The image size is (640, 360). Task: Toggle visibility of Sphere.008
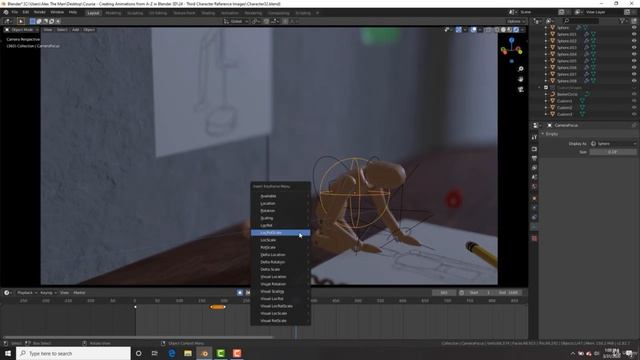[x=634, y=81]
